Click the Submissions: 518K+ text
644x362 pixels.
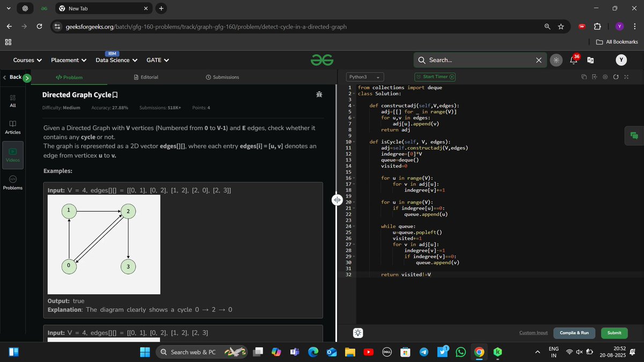pyautogui.click(x=160, y=108)
